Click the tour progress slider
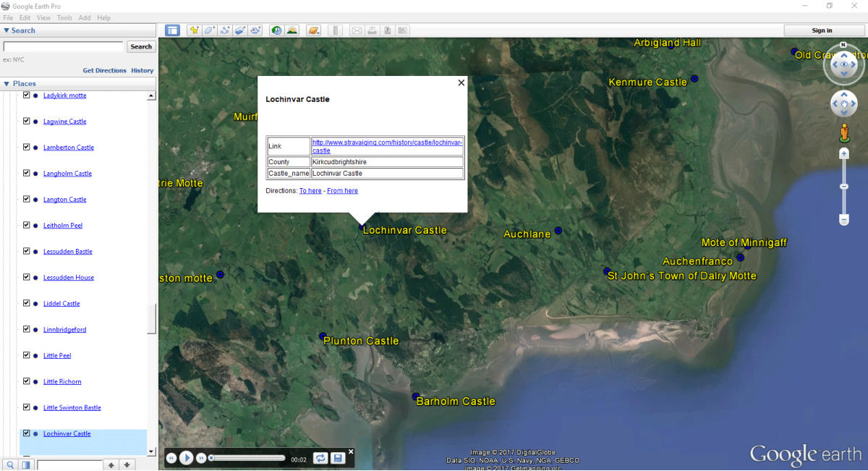868x471 pixels. [x=247, y=458]
